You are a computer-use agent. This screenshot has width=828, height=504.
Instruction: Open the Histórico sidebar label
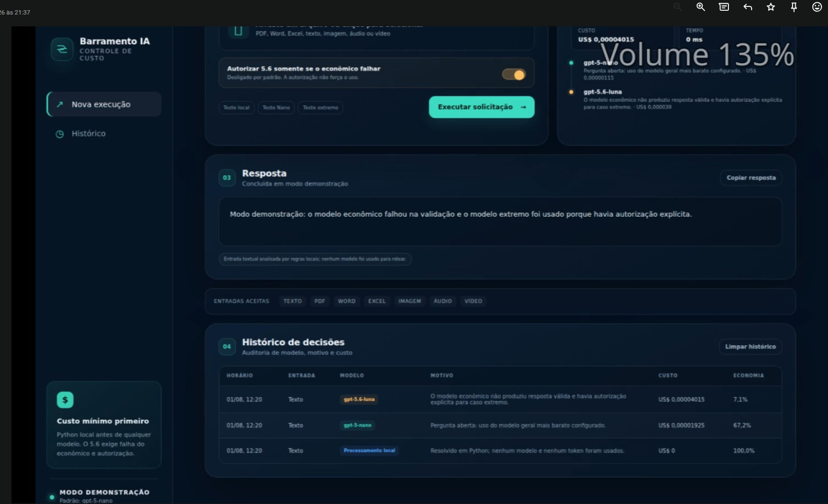(x=89, y=133)
